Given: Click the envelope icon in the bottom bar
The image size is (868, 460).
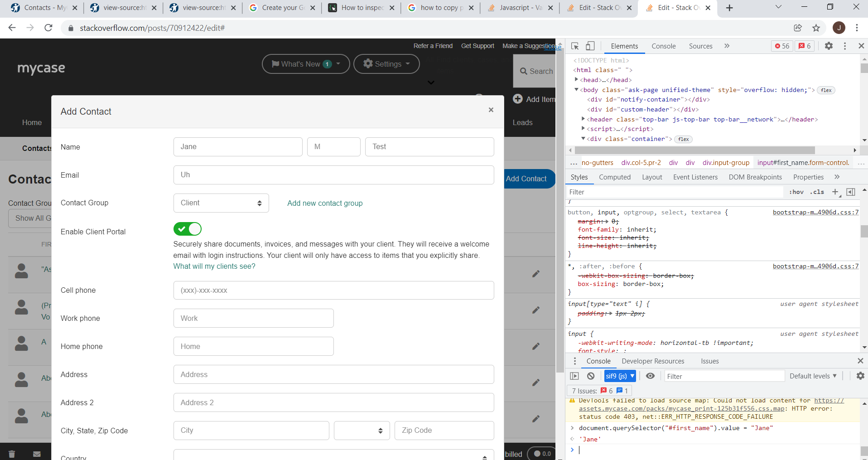Looking at the screenshot, I should [x=37, y=454].
